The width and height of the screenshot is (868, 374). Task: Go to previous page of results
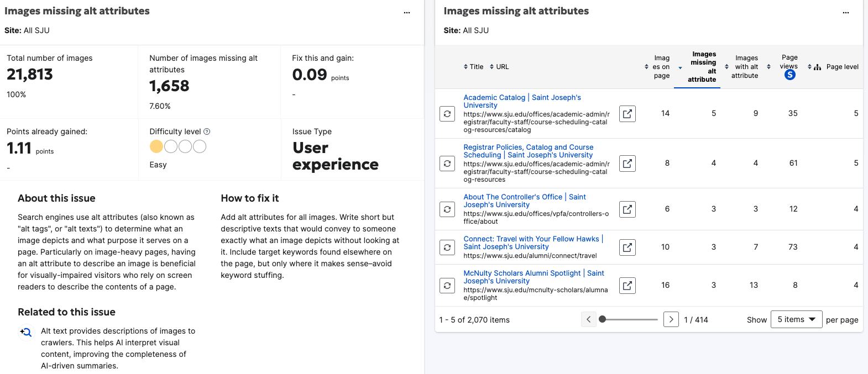pyautogui.click(x=589, y=319)
